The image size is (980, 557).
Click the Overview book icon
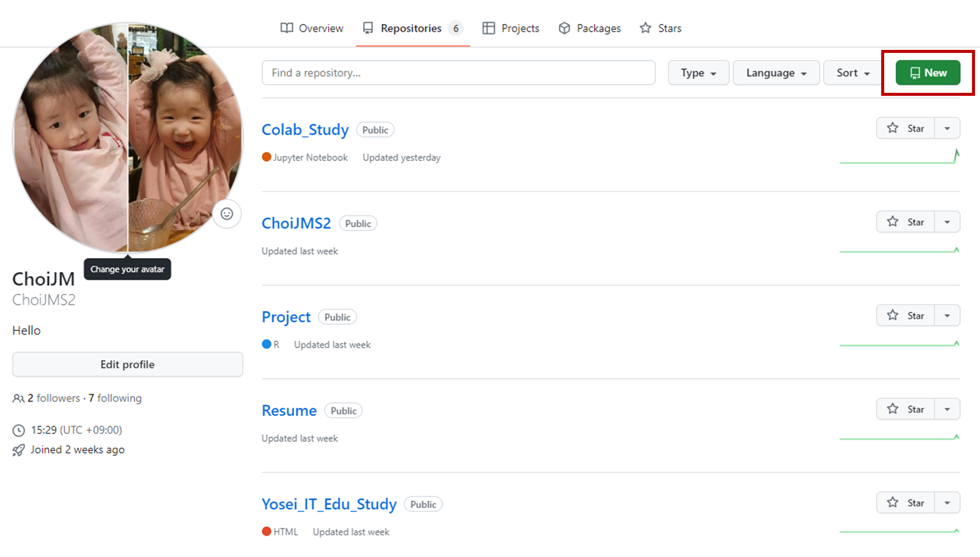point(286,28)
